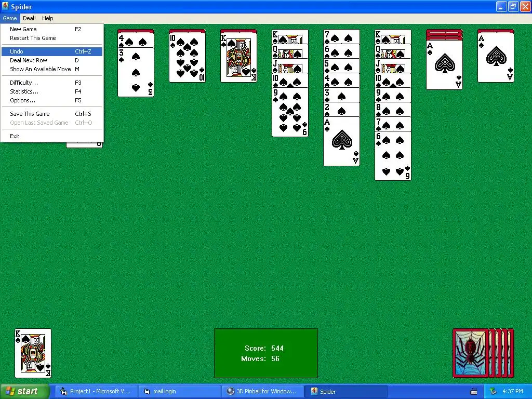
Task: Click the tray icon next to the clock
Action: coord(493,392)
